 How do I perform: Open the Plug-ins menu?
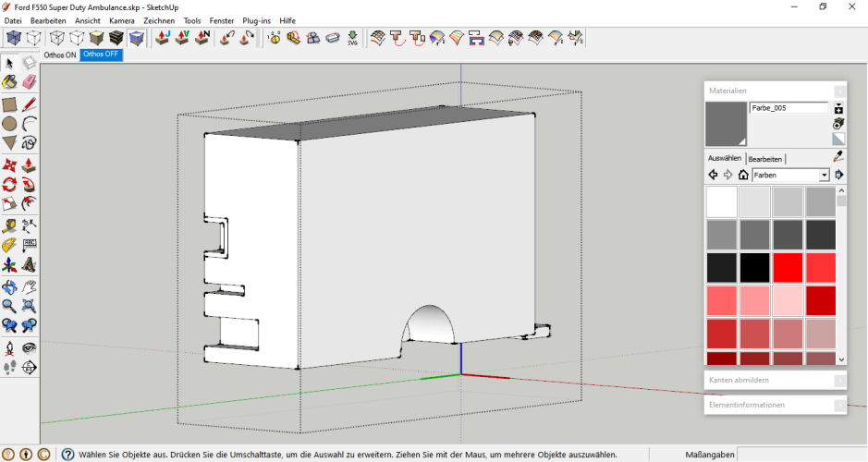[256, 20]
